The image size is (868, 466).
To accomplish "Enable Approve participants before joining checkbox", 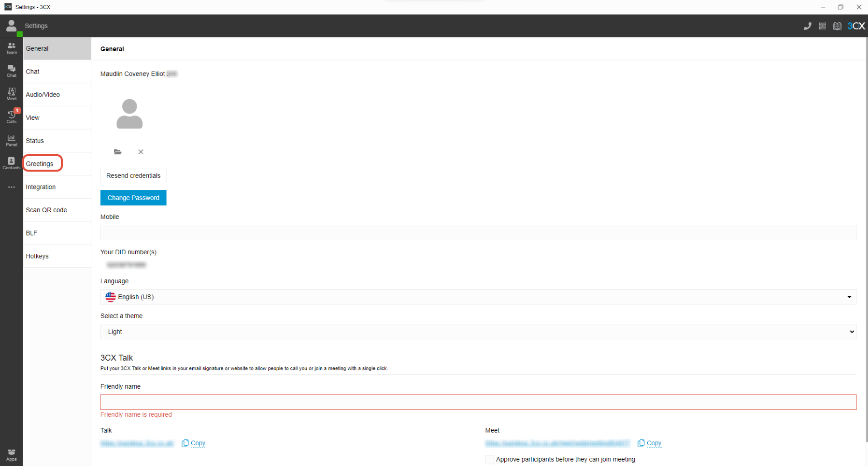I will pyautogui.click(x=490, y=460).
